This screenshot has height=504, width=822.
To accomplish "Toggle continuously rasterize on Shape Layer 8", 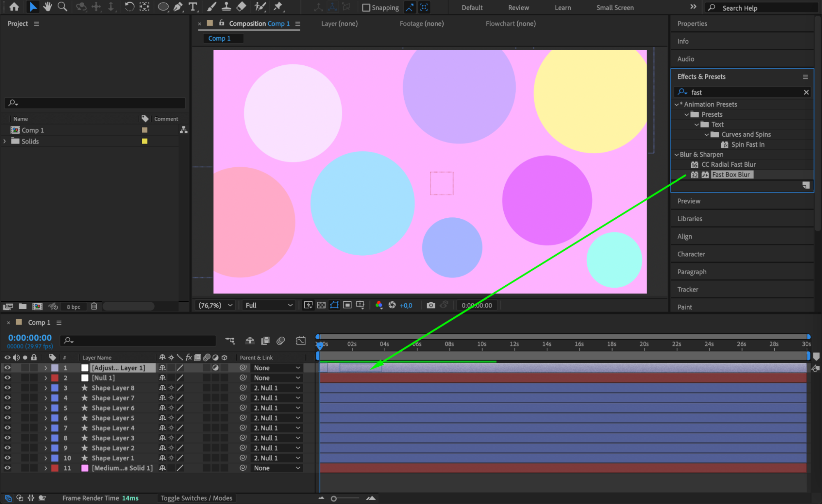I will coord(171,388).
